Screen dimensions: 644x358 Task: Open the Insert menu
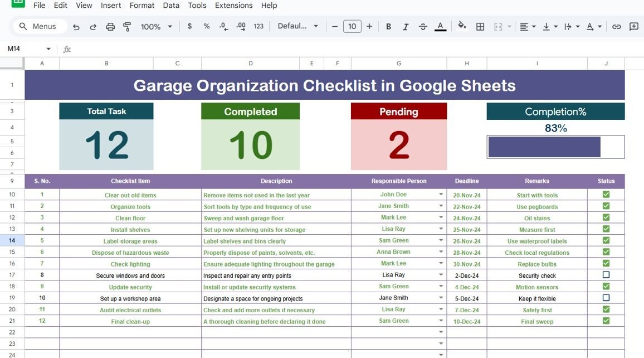[x=111, y=6]
